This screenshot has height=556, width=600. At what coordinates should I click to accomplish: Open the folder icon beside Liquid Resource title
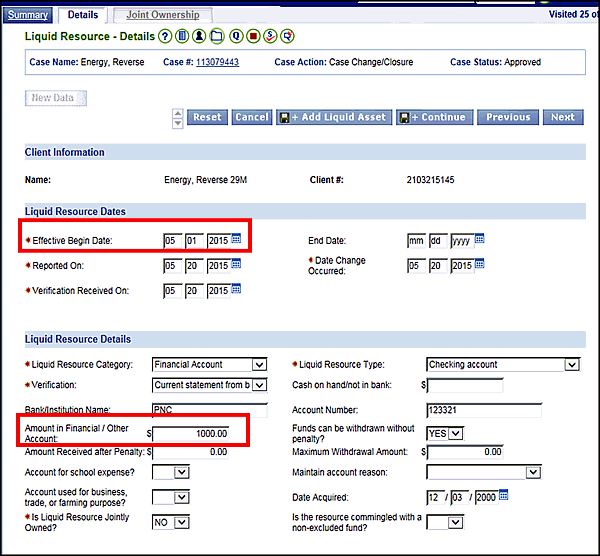(x=218, y=37)
